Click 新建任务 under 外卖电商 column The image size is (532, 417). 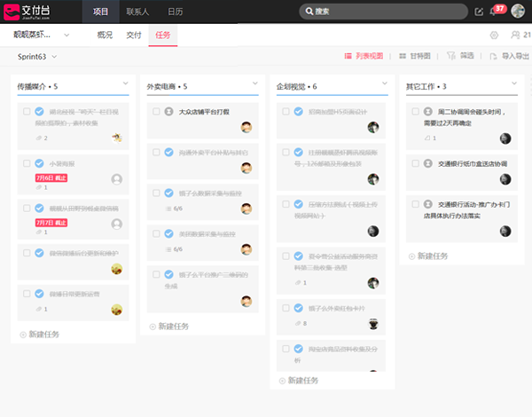tap(169, 327)
